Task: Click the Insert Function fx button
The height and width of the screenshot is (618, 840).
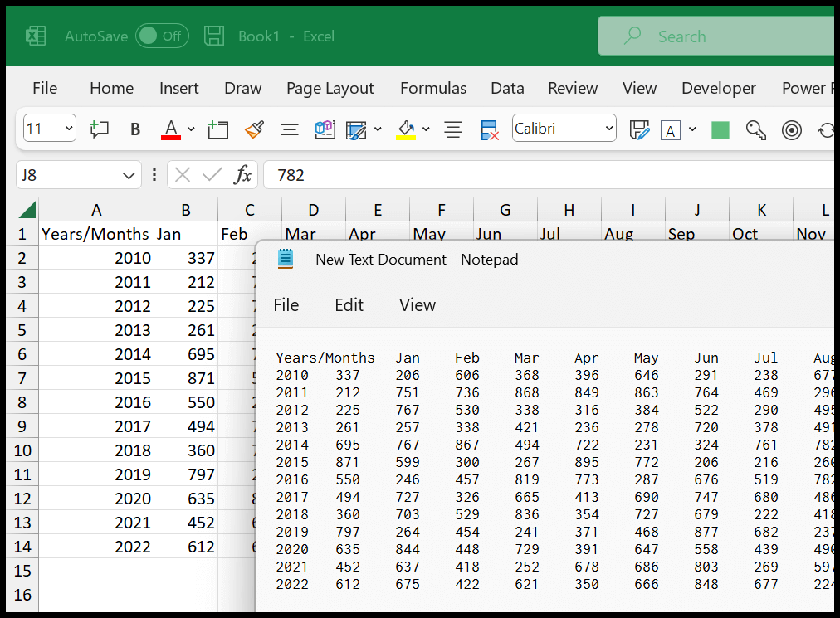Action: tap(242, 175)
